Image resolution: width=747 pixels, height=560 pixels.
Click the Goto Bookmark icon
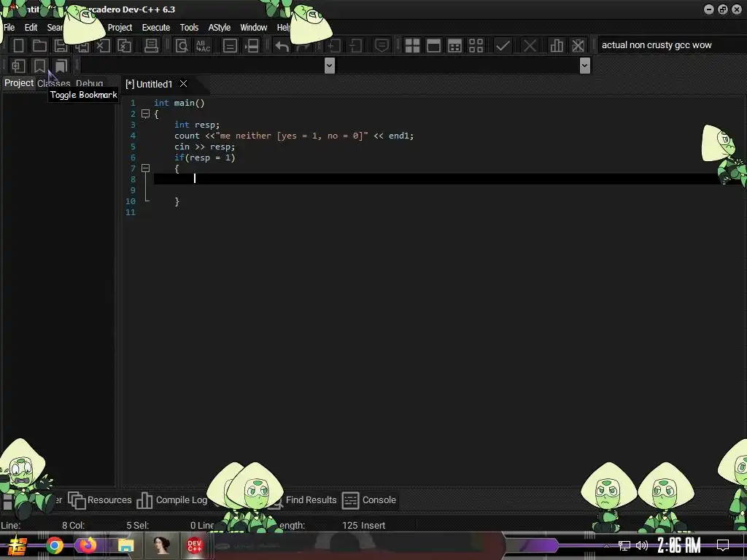tap(61, 66)
